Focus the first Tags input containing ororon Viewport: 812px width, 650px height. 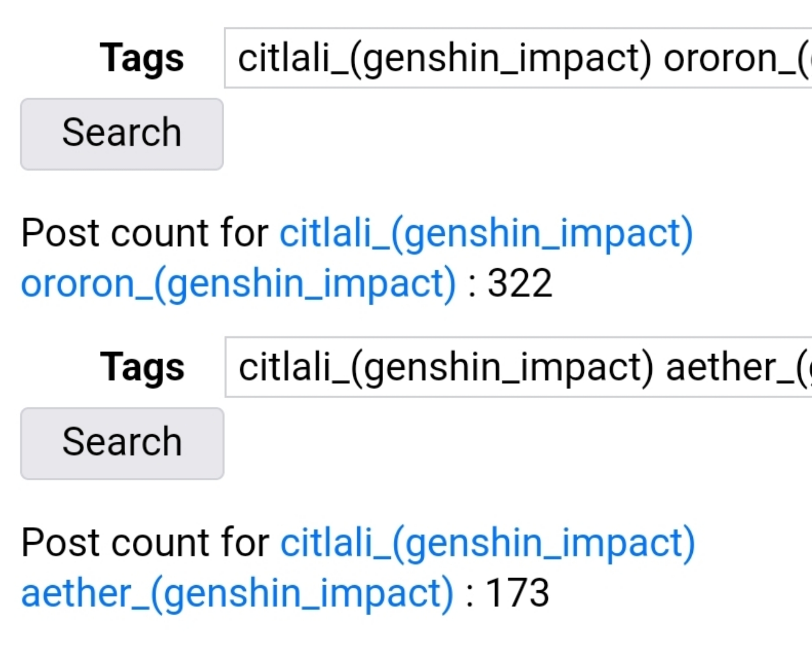(x=518, y=58)
